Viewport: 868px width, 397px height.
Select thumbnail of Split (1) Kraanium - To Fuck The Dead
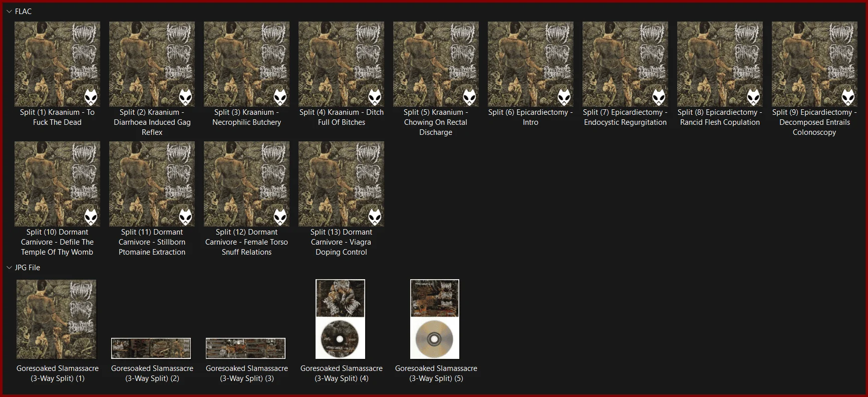pos(57,64)
